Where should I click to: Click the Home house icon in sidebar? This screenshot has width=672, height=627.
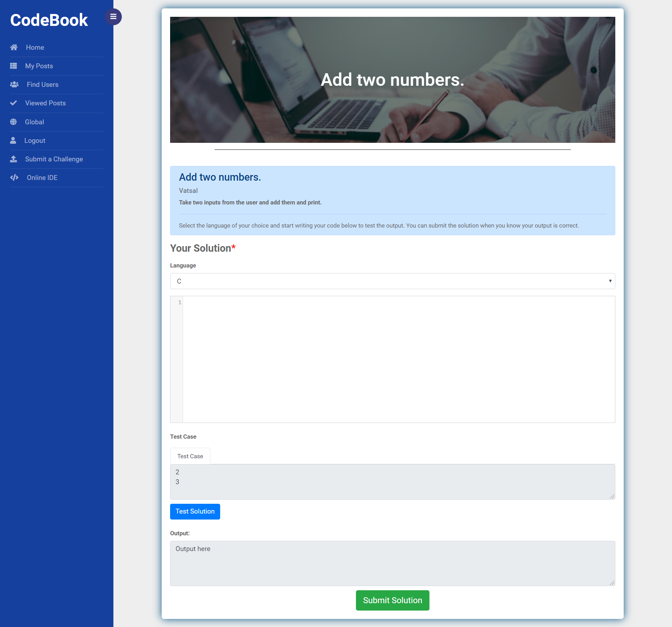point(14,47)
